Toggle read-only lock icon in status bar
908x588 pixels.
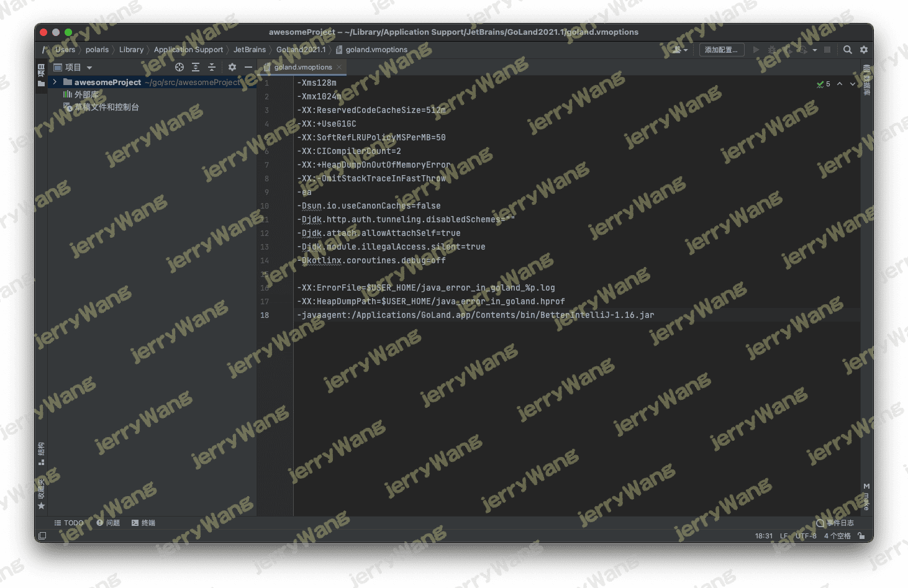pyautogui.click(x=861, y=536)
